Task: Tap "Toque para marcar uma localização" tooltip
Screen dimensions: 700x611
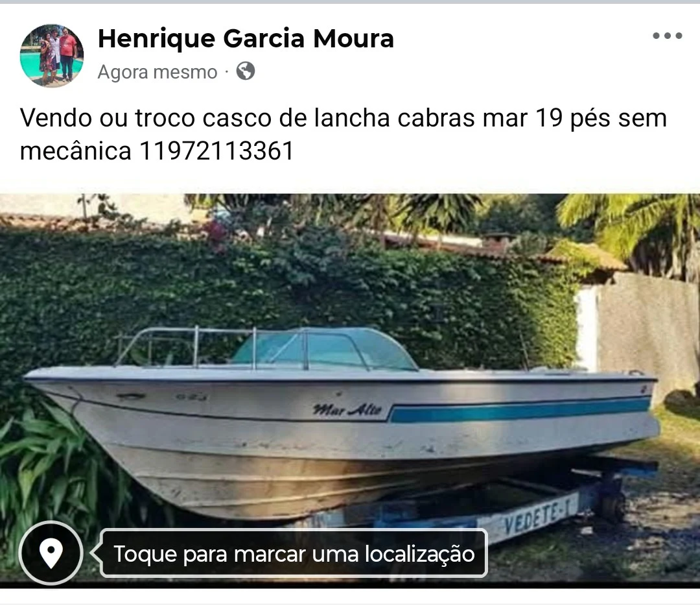Action: tap(294, 553)
